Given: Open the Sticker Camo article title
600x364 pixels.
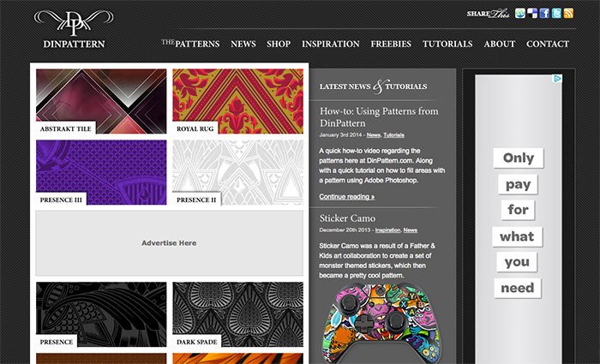Looking at the screenshot, I should (347, 218).
